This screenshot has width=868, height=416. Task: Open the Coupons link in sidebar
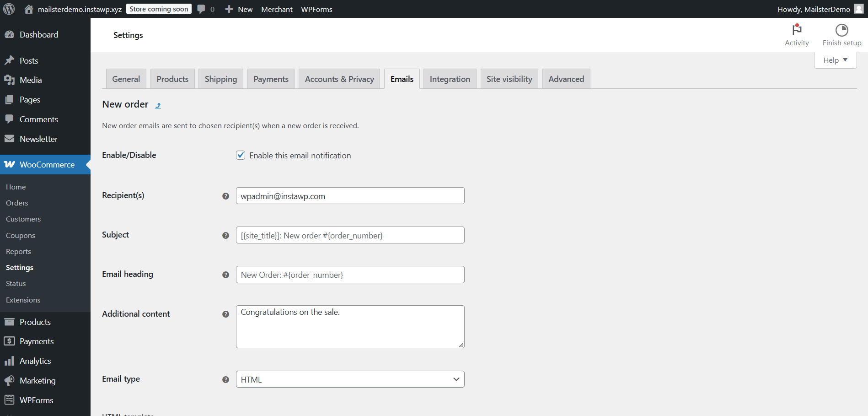click(x=20, y=235)
